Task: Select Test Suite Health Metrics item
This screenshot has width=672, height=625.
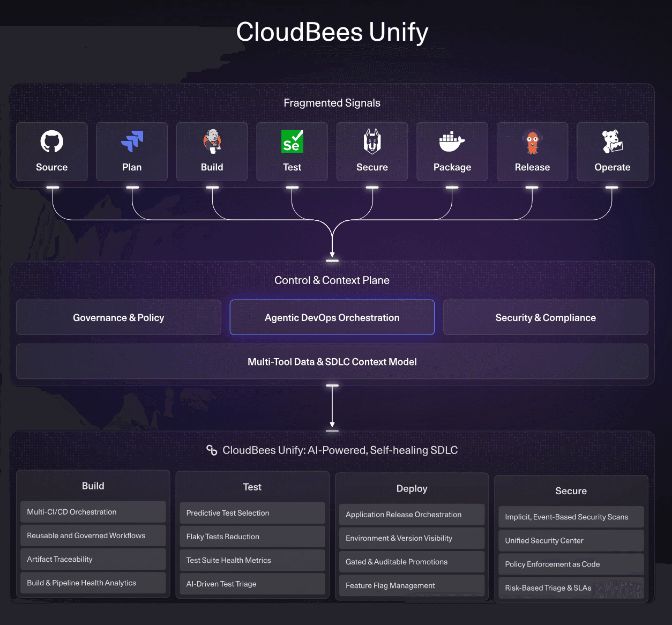Action: (252, 560)
